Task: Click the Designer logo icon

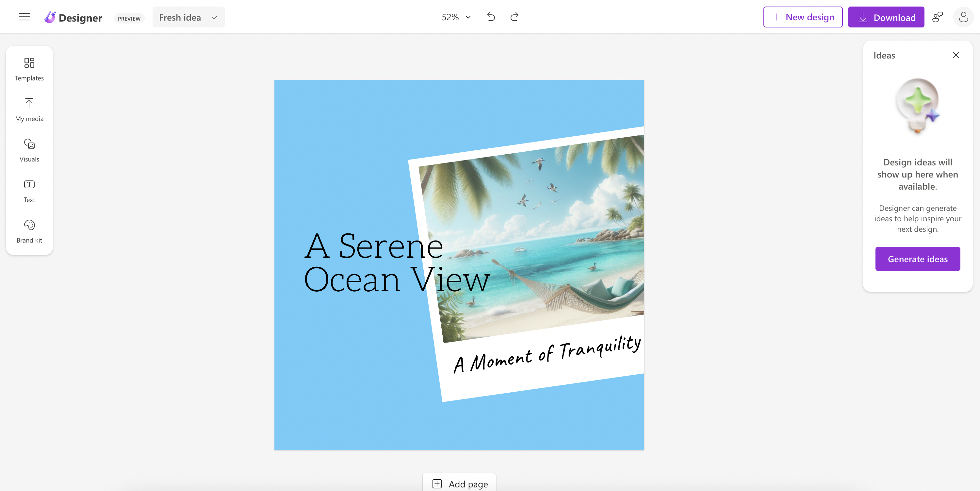Action: [50, 17]
